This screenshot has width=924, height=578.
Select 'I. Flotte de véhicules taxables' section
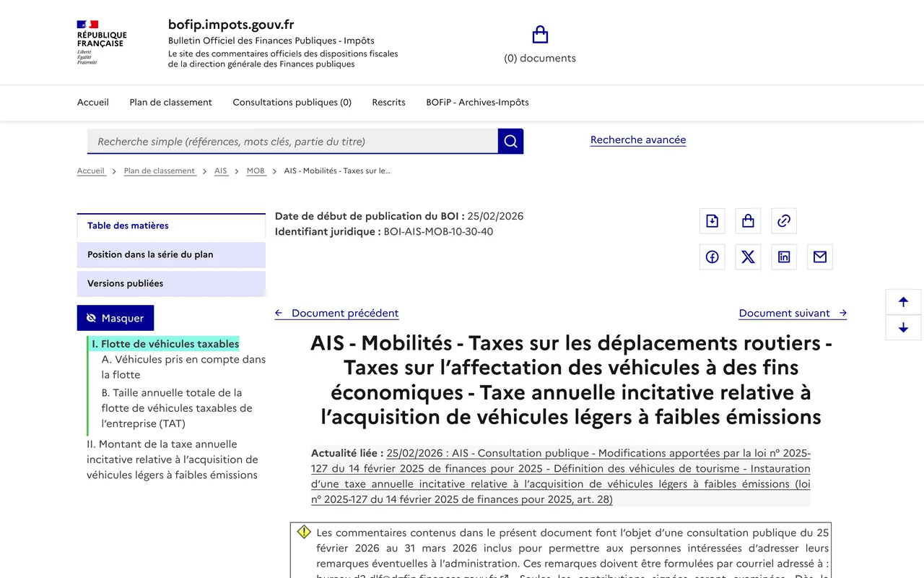(x=165, y=344)
